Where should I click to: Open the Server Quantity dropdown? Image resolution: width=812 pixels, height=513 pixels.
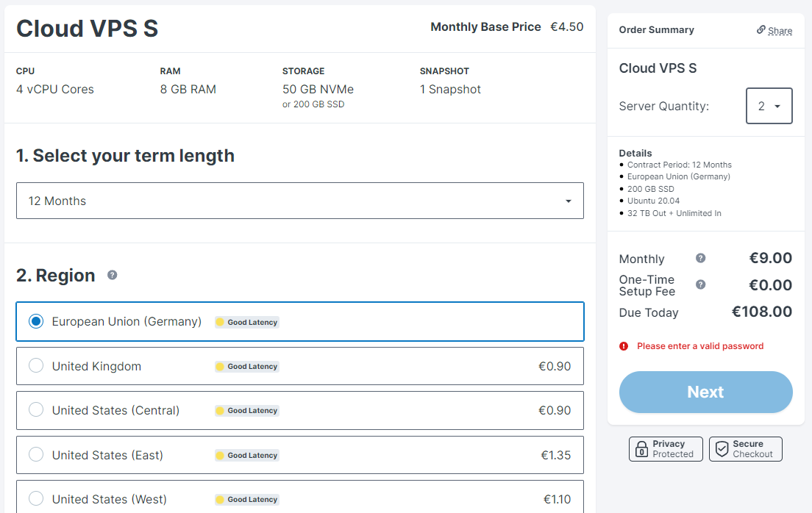click(769, 106)
